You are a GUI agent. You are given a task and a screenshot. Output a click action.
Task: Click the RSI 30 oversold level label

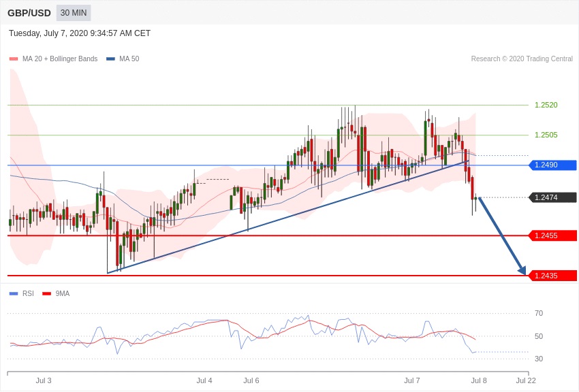tap(539, 359)
